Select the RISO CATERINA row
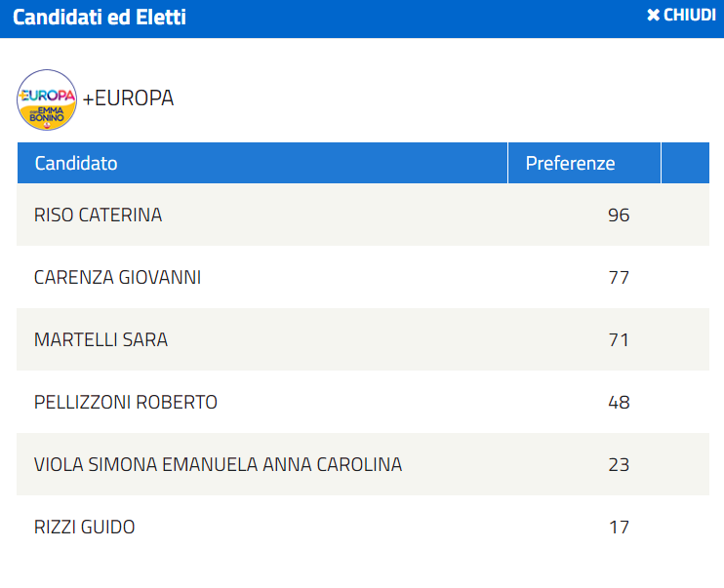Image resolution: width=724 pixels, height=588 pixels. [x=363, y=215]
